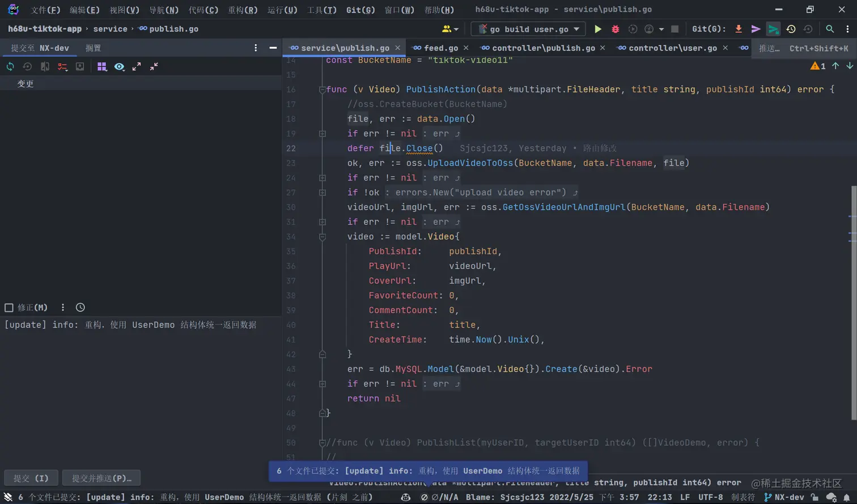Open Git commit arrow icon
Viewport: 857px width, 504px height.
coord(756,29)
